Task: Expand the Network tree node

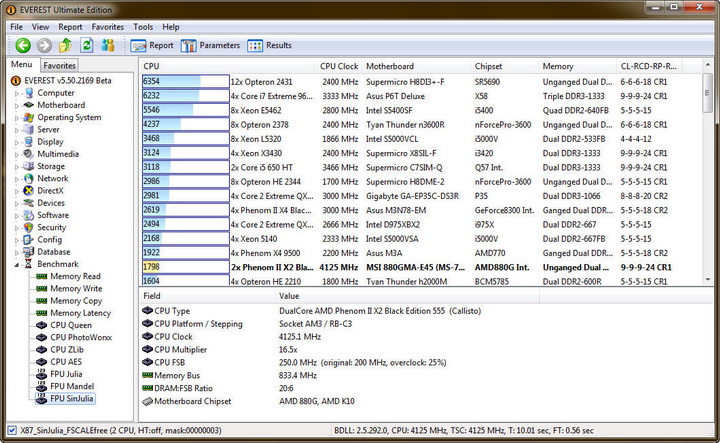Action: (x=17, y=179)
